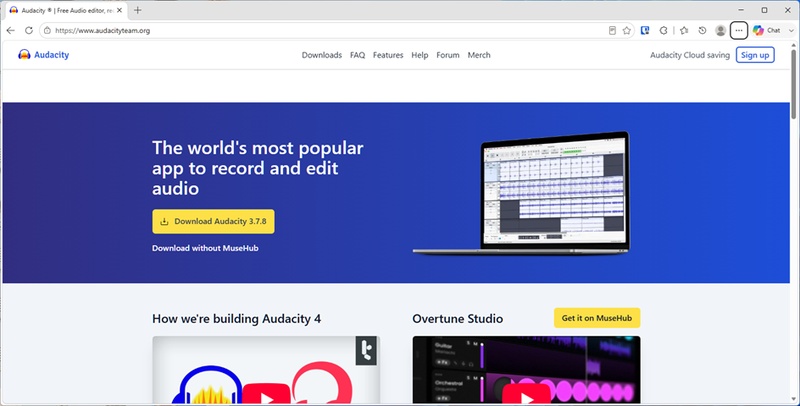Maximize the browser window
The width and height of the screenshot is (800, 406).
(764, 10)
